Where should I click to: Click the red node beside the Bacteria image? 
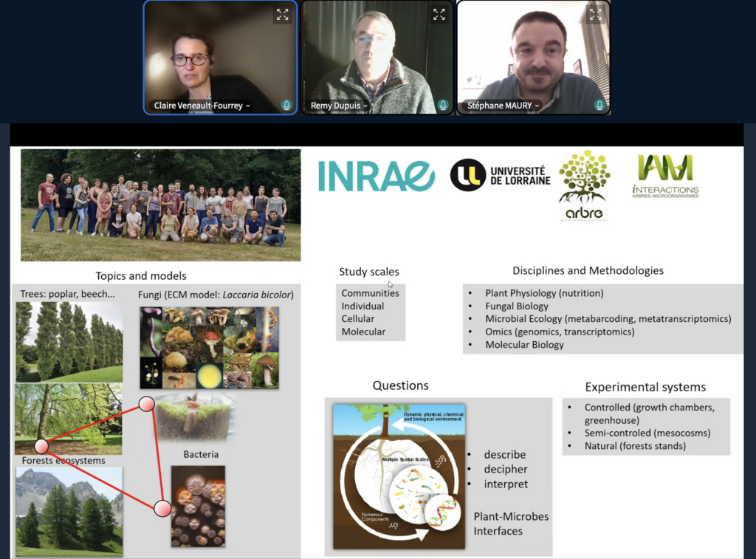click(162, 508)
